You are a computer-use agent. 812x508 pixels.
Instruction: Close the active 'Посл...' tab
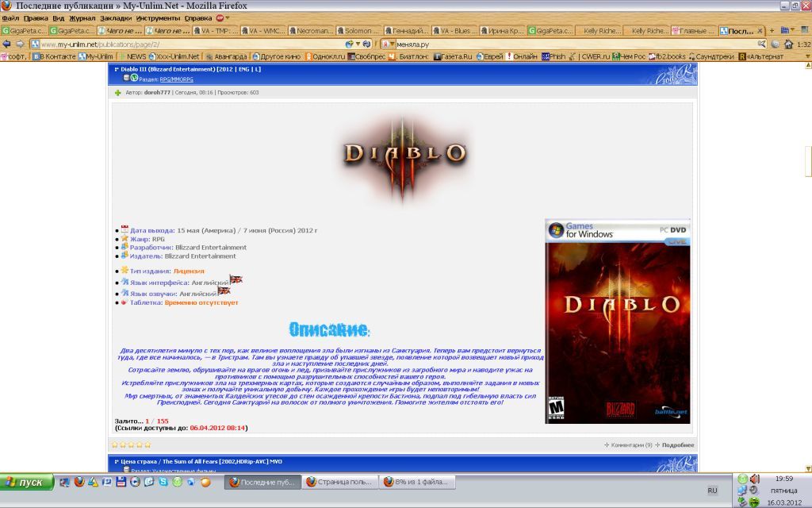[x=760, y=31]
